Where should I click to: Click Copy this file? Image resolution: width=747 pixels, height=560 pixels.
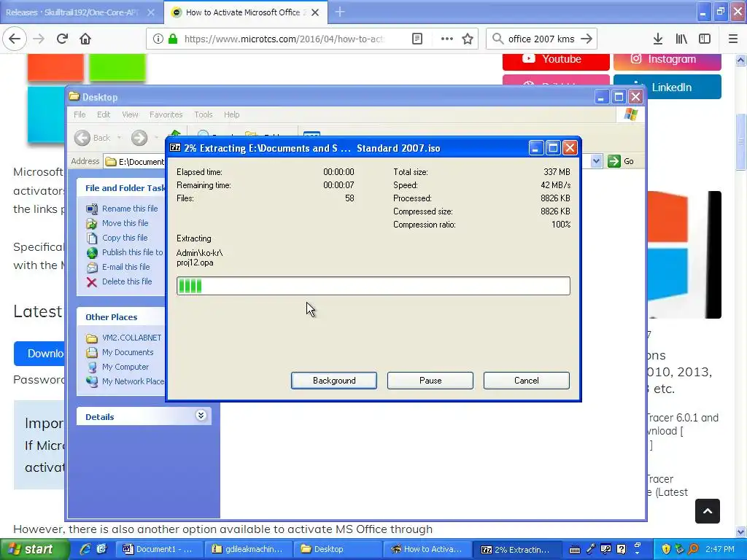point(125,238)
